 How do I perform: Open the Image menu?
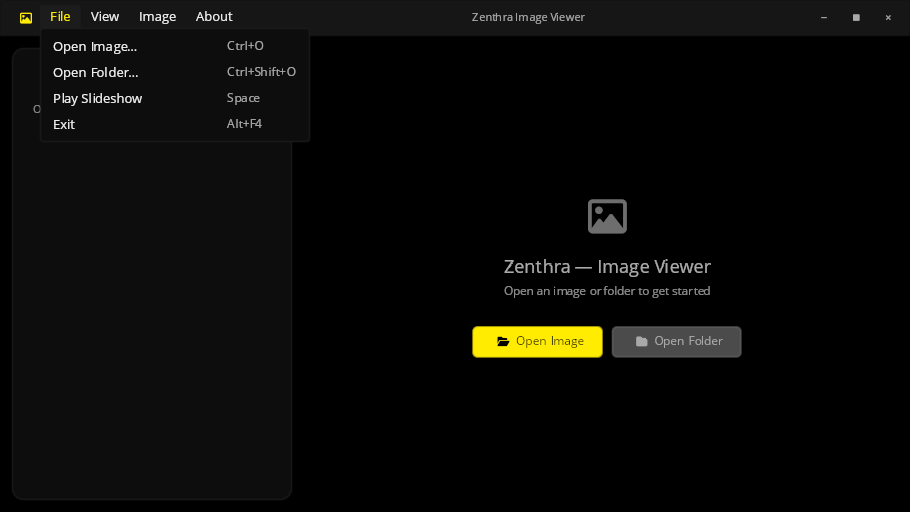click(157, 17)
